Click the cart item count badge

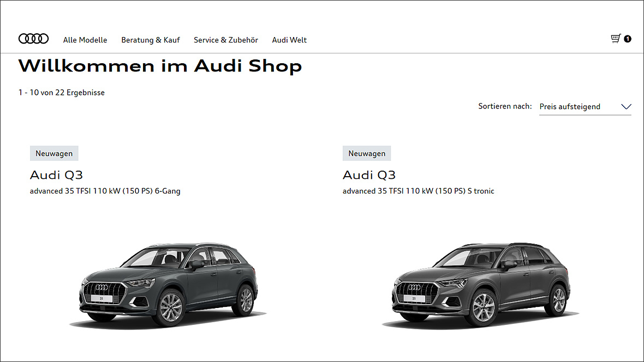(x=628, y=39)
